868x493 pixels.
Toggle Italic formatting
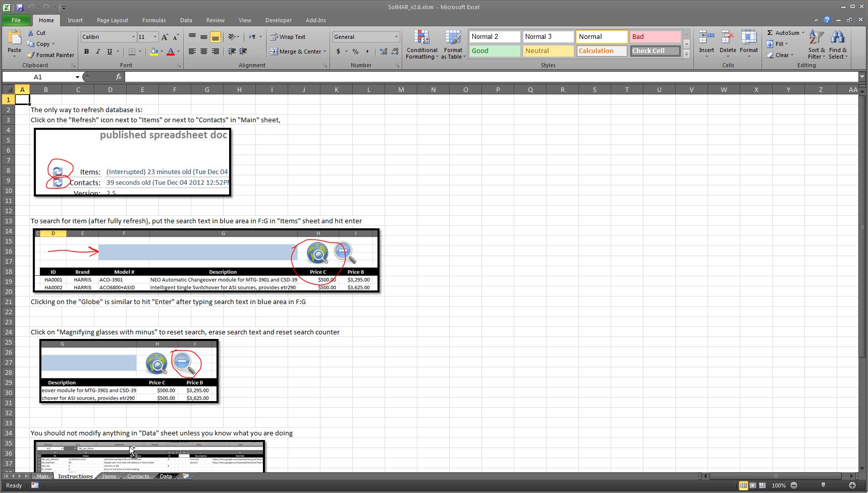(x=98, y=52)
